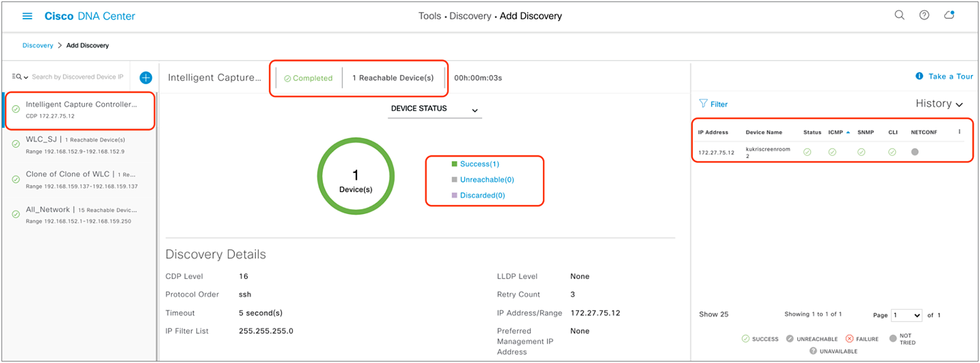Click the Discovery Details heading
Viewport: 980px width, 363px height.
tap(216, 254)
